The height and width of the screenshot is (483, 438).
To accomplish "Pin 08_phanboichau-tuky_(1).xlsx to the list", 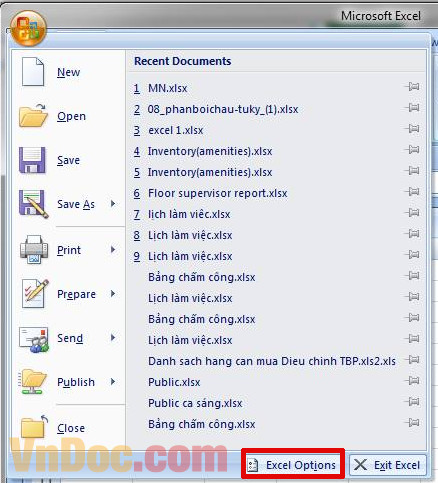I will click(x=412, y=108).
